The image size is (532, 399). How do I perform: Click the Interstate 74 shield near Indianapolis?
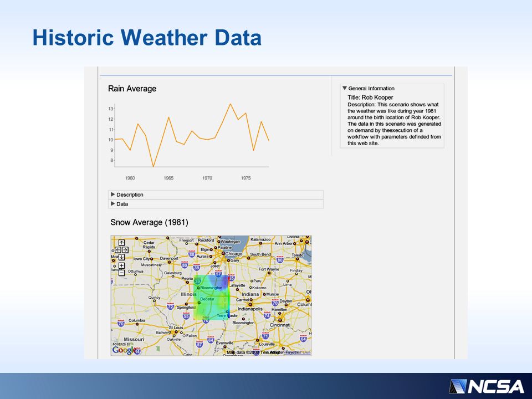point(267,315)
